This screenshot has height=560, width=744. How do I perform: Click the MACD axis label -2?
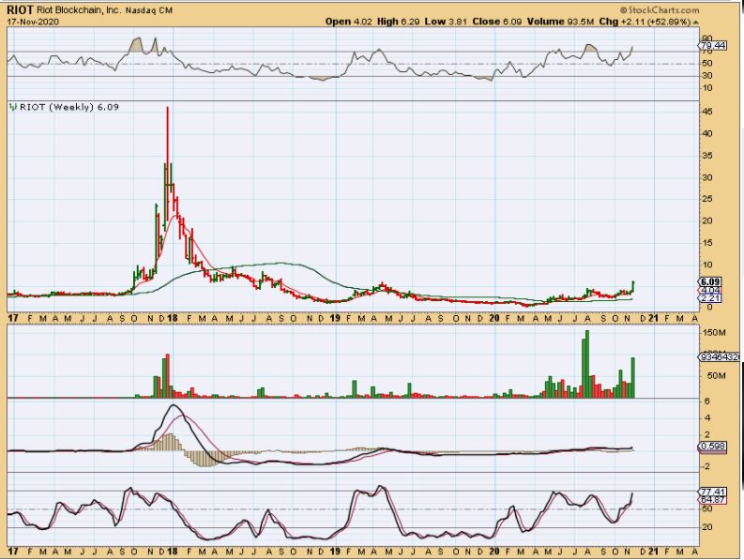[706, 466]
